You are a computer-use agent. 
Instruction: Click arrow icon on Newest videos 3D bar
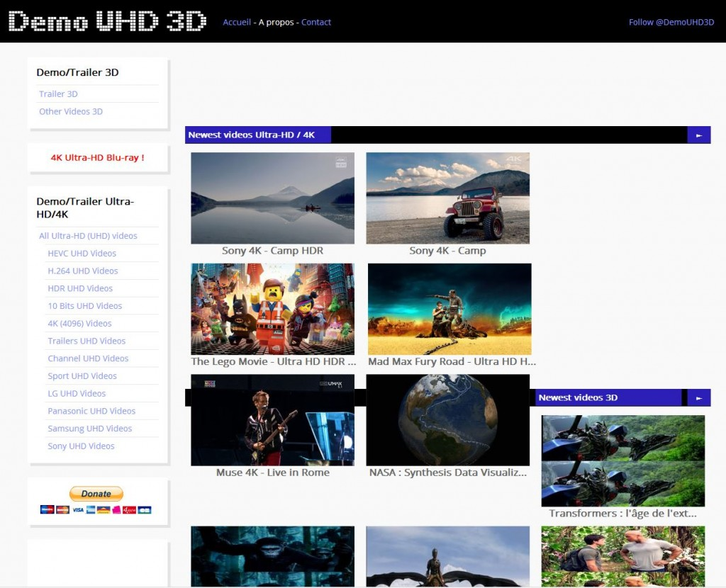699,398
